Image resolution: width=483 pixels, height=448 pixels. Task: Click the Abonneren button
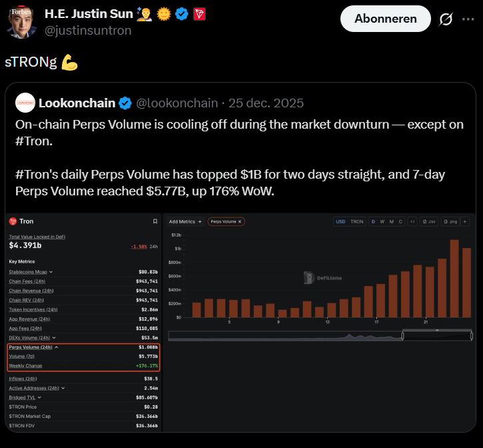pos(385,19)
